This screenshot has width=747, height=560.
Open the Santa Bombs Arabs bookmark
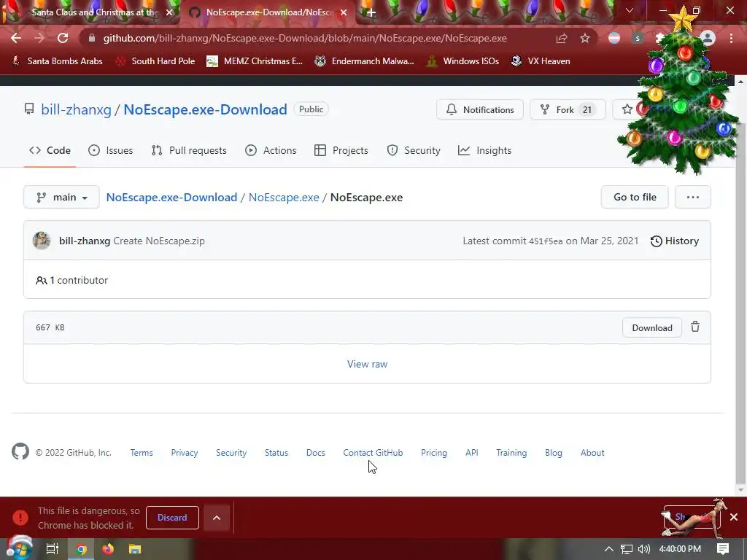coord(57,61)
